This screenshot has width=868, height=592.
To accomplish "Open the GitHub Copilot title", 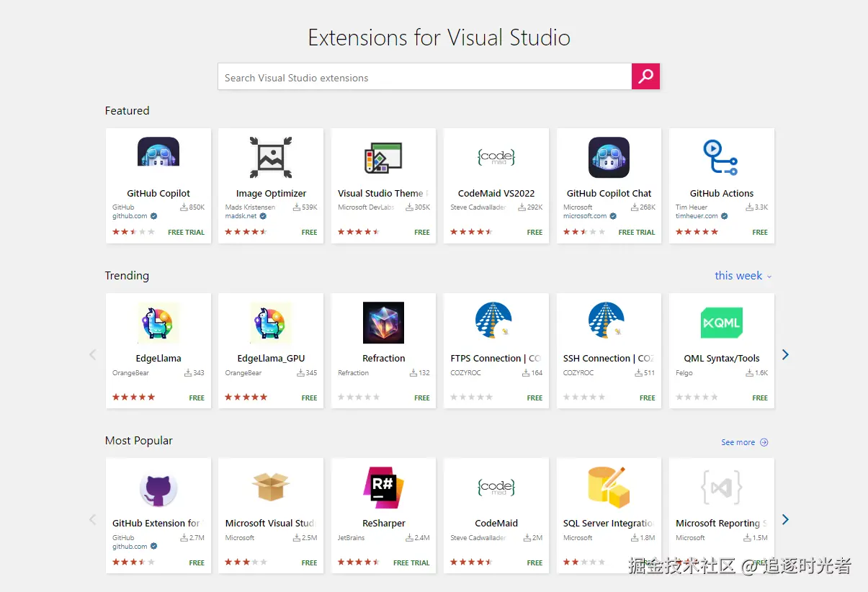I will tap(158, 193).
